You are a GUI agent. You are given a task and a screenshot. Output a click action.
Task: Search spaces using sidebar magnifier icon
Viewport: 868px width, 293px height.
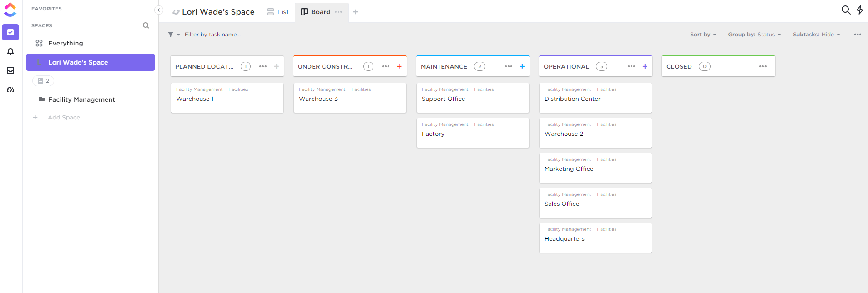pos(146,25)
